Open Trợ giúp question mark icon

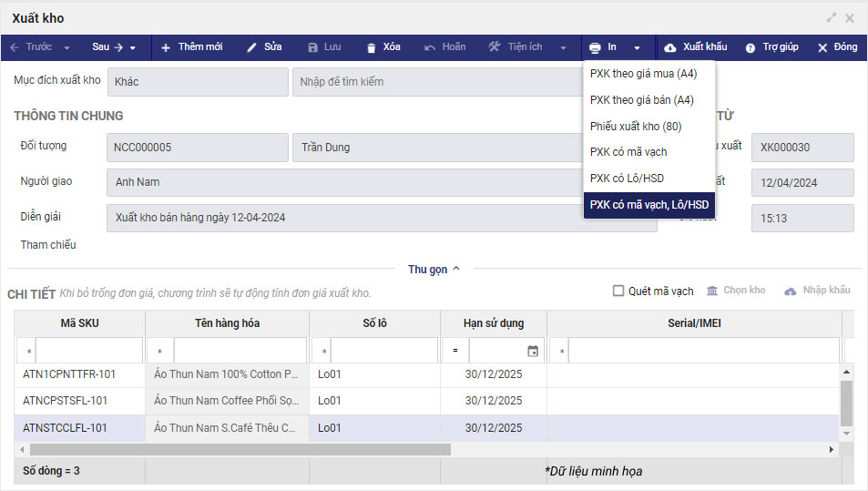coord(751,48)
